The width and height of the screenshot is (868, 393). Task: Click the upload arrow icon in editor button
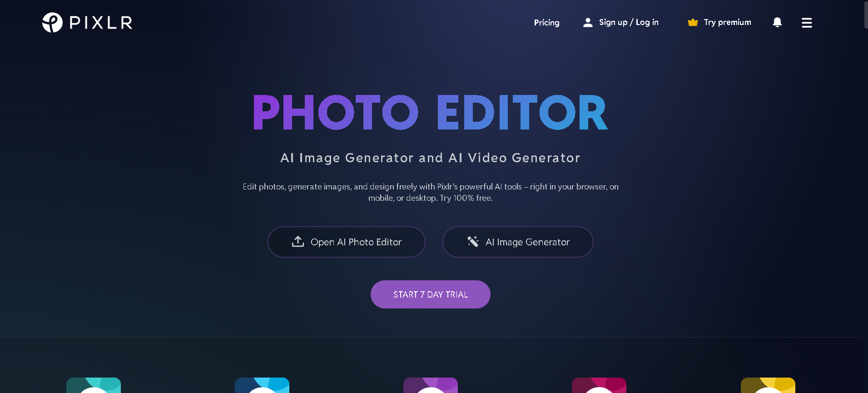tap(298, 242)
